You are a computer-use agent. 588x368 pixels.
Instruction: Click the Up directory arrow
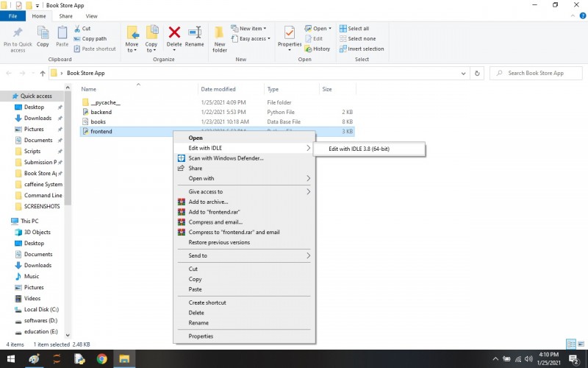pyautogui.click(x=43, y=73)
